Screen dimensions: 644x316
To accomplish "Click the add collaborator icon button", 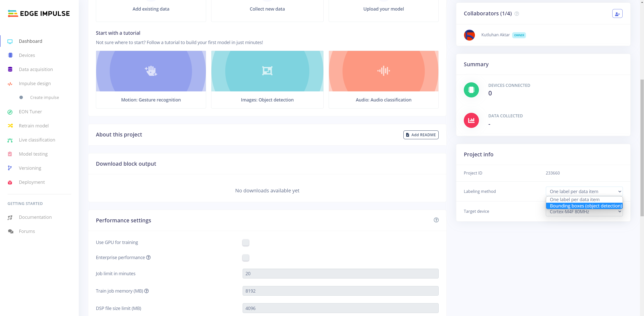I will coord(617,14).
